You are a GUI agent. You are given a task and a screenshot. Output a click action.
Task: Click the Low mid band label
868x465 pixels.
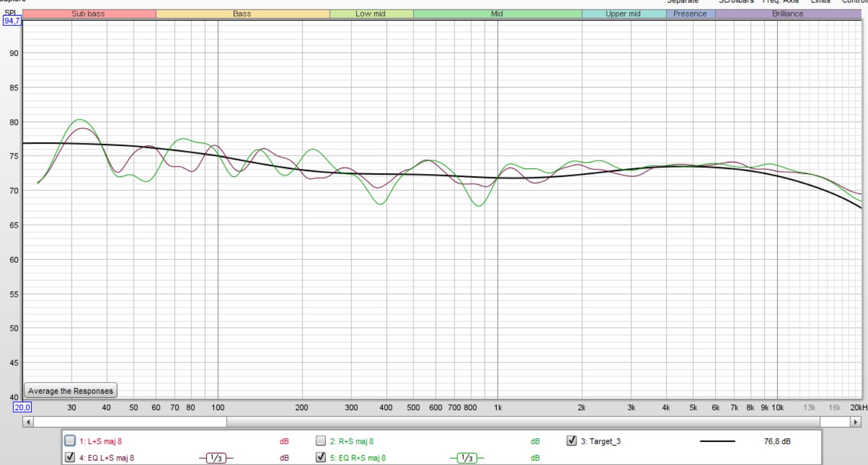[x=371, y=14]
